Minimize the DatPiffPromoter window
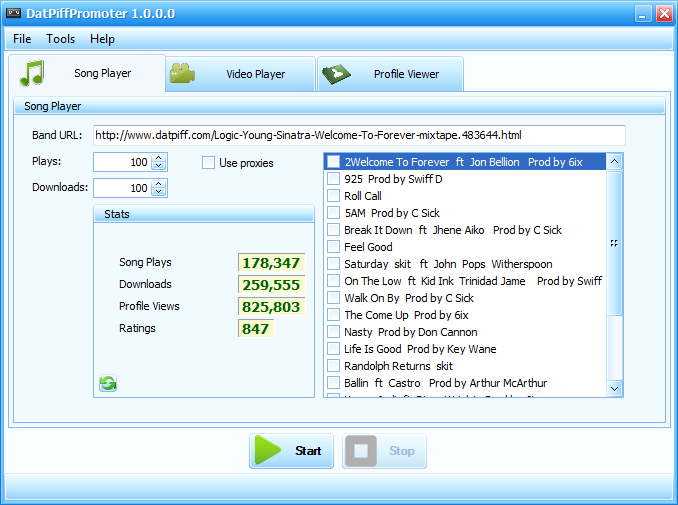678x505 pixels. 643,14
